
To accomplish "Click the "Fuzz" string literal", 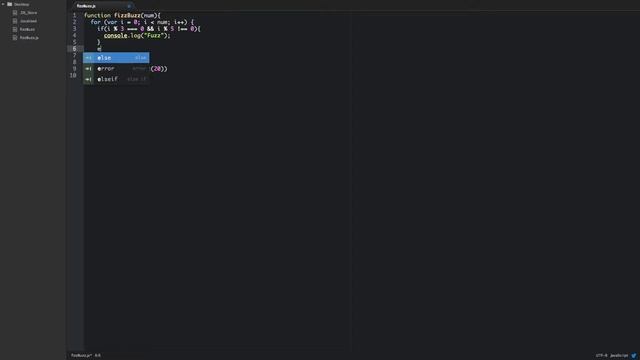I will [x=153, y=36].
